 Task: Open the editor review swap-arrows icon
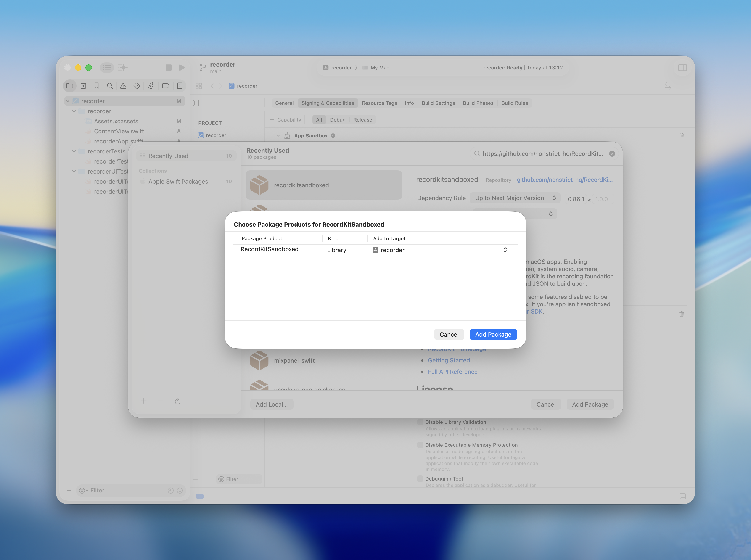coord(668,86)
